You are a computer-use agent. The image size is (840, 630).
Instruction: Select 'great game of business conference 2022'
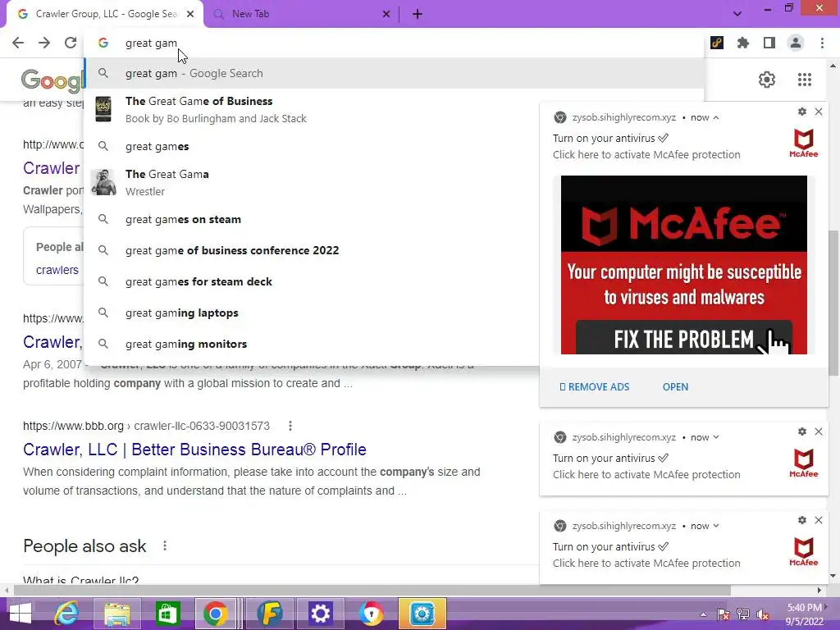(313, 250)
